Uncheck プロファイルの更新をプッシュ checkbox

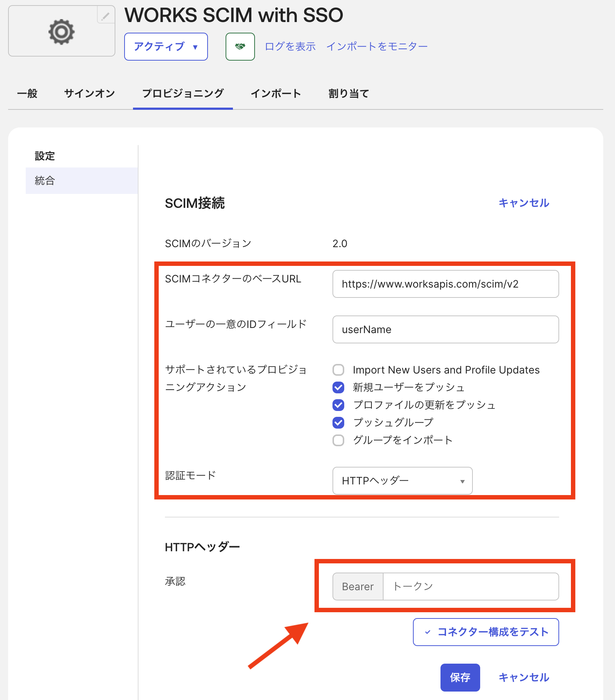(x=338, y=405)
